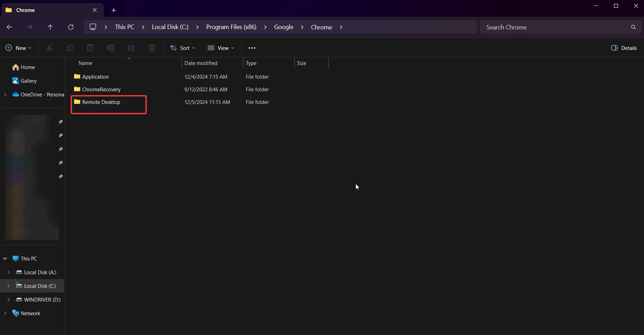Click the Delete trash icon
644x335 pixels.
pos(152,48)
